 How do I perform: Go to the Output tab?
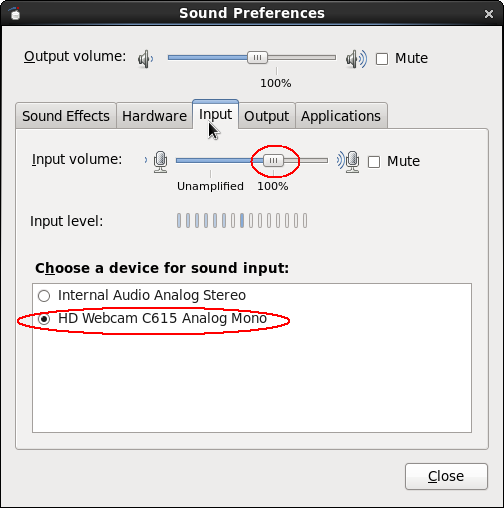(266, 116)
